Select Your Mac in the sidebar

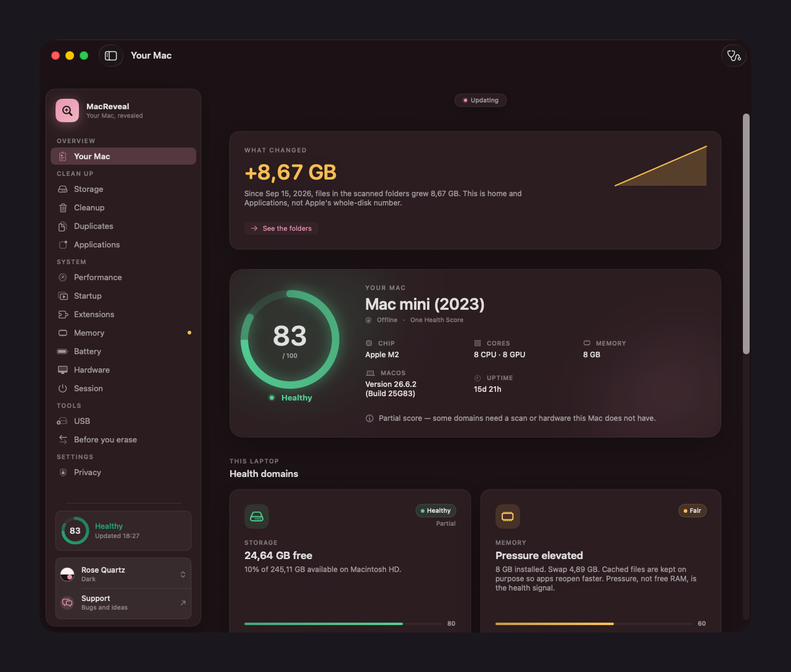pyautogui.click(x=123, y=157)
